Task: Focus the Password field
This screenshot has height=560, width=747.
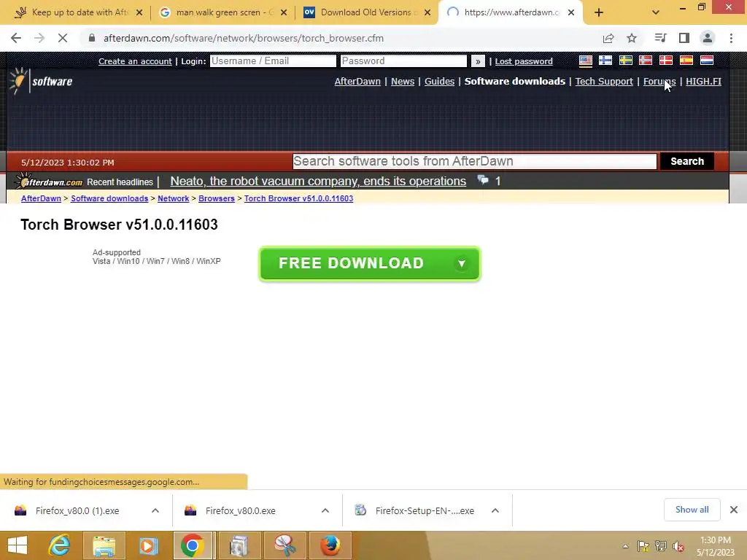Action: (x=403, y=61)
